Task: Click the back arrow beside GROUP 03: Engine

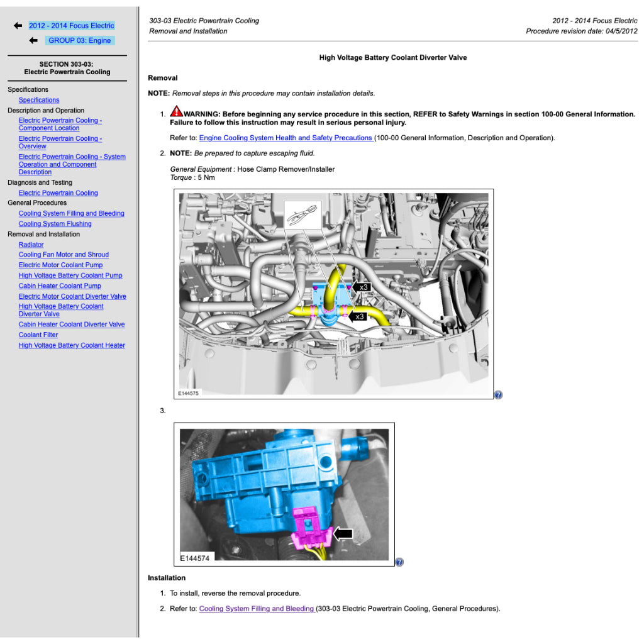Action: (x=33, y=40)
